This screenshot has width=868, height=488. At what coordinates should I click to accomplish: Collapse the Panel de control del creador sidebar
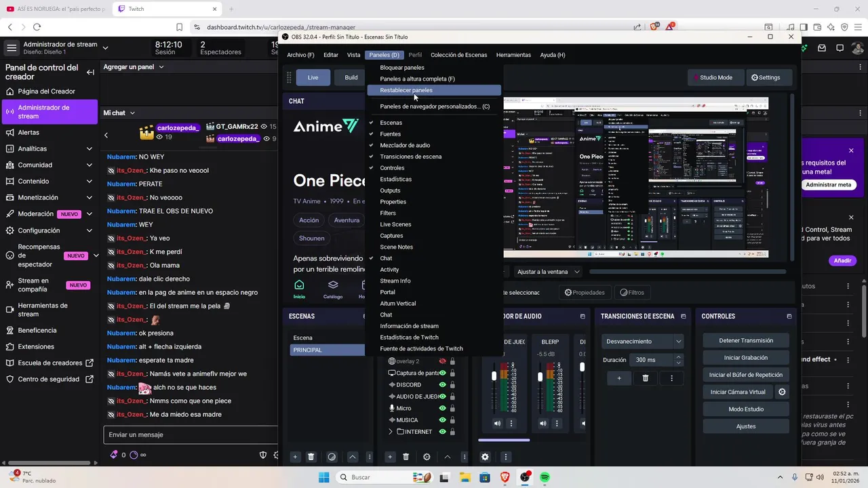pos(90,72)
